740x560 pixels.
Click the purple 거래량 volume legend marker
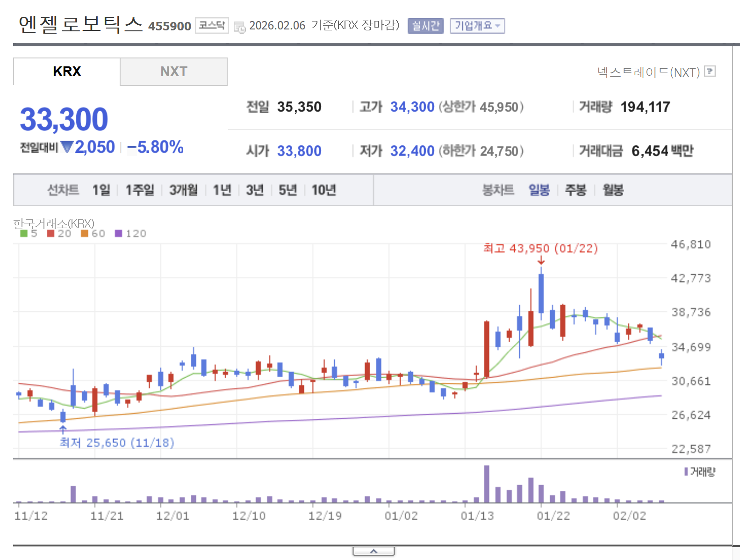point(686,472)
